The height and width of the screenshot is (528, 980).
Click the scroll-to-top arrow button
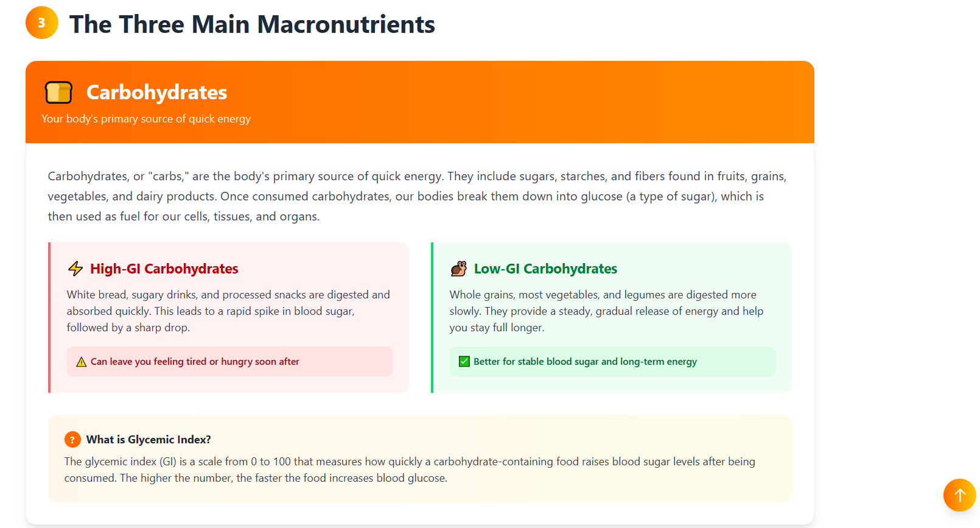pos(959,495)
